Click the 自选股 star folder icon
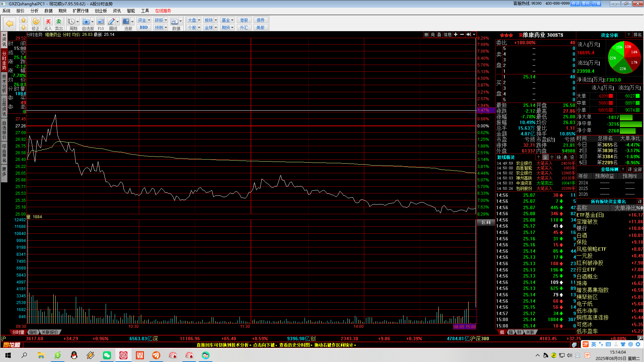The height and width of the screenshot is (362, 644). [x=86, y=21]
